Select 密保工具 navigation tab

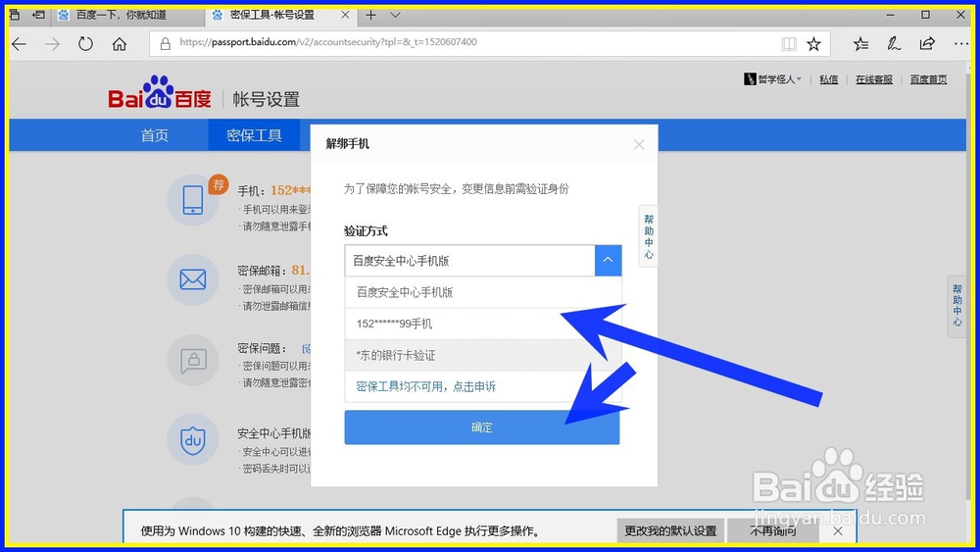pyautogui.click(x=254, y=135)
